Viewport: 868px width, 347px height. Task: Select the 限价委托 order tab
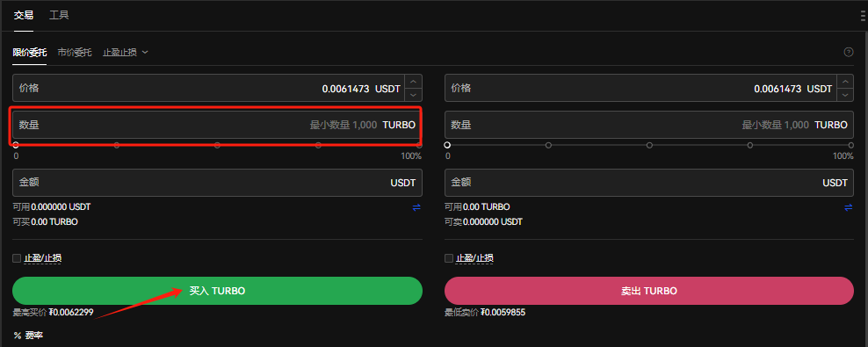[29, 53]
